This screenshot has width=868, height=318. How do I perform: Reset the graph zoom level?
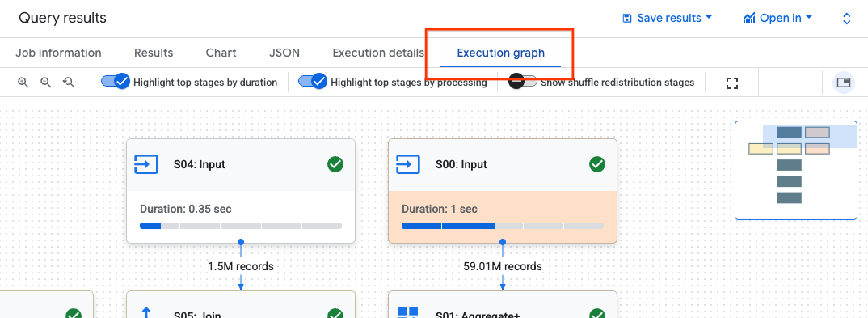[x=69, y=83]
